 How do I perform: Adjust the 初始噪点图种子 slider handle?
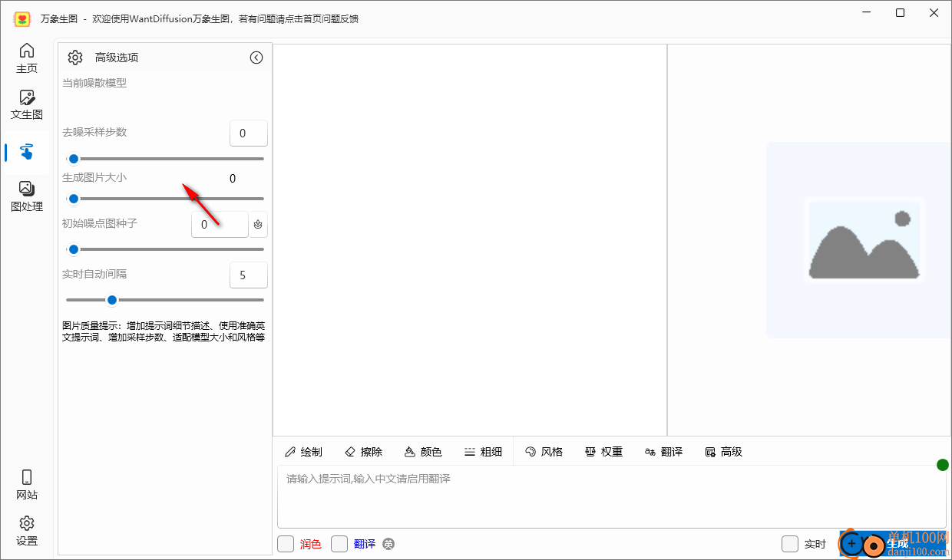coord(74,249)
